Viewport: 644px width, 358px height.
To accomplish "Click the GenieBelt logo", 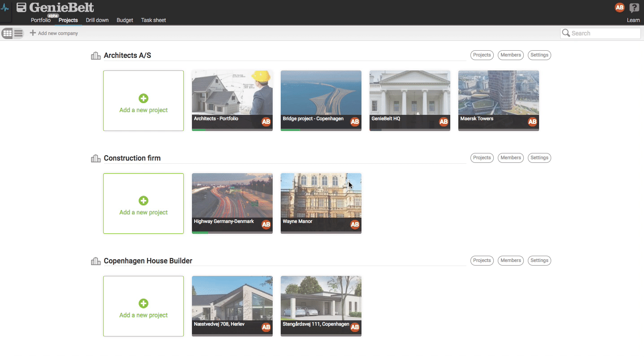I will pyautogui.click(x=55, y=7).
